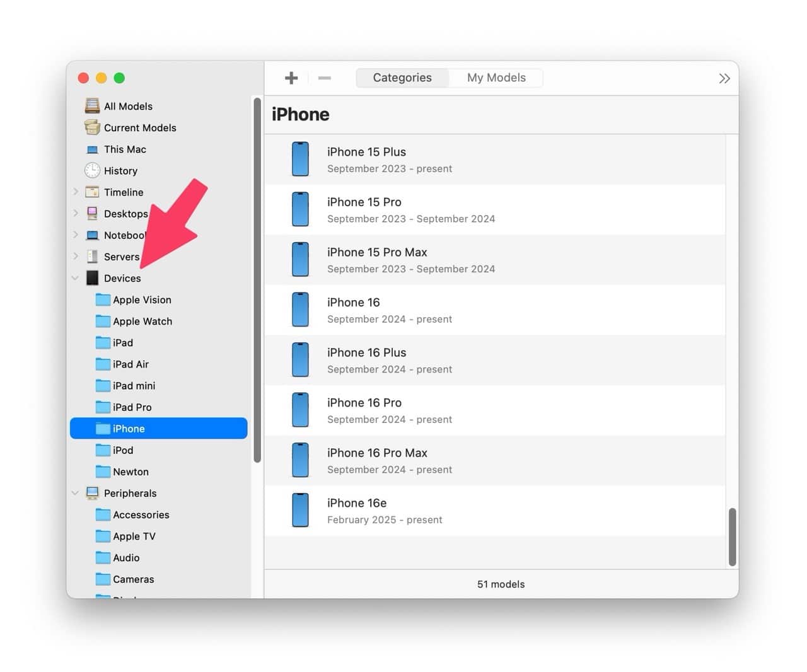Click the Notebooks laptop icon

pyautogui.click(x=93, y=235)
